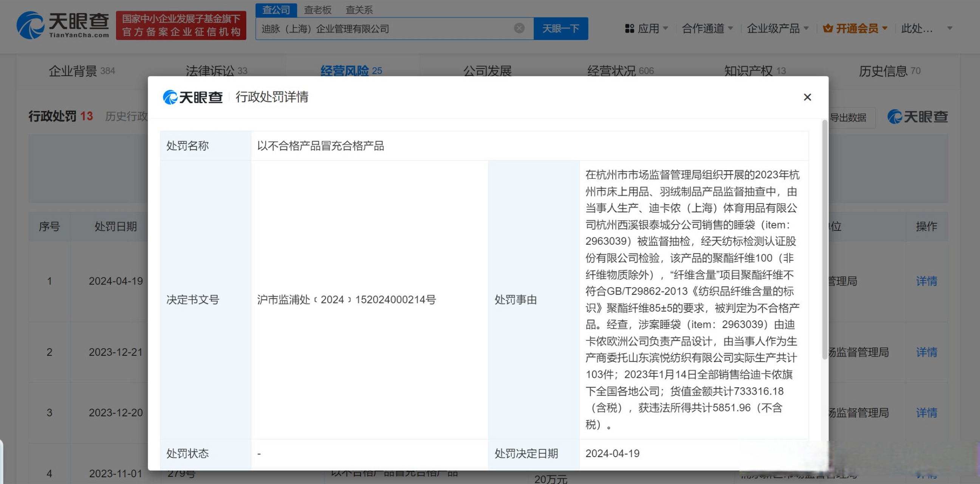
Task: Click the 操作 column header
Action: (x=926, y=227)
